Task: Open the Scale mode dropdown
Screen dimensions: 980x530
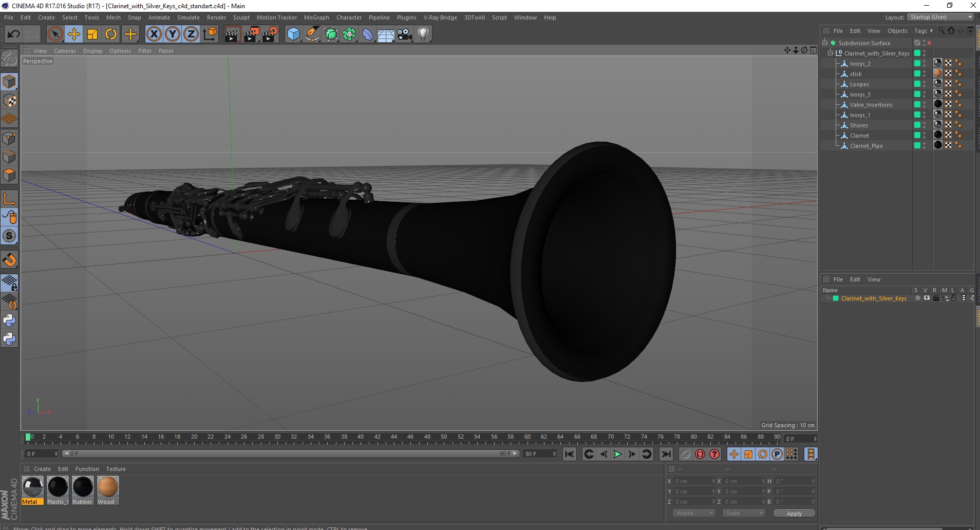Action: (x=743, y=513)
